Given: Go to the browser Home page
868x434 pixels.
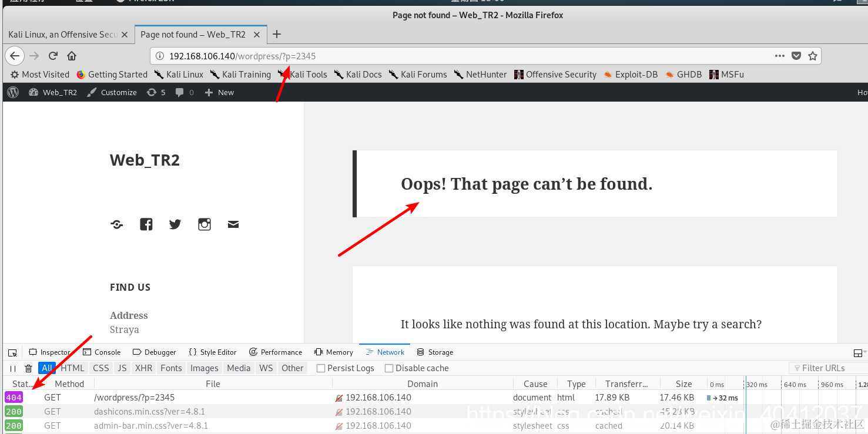Looking at the screenshot, I should 72,56.
